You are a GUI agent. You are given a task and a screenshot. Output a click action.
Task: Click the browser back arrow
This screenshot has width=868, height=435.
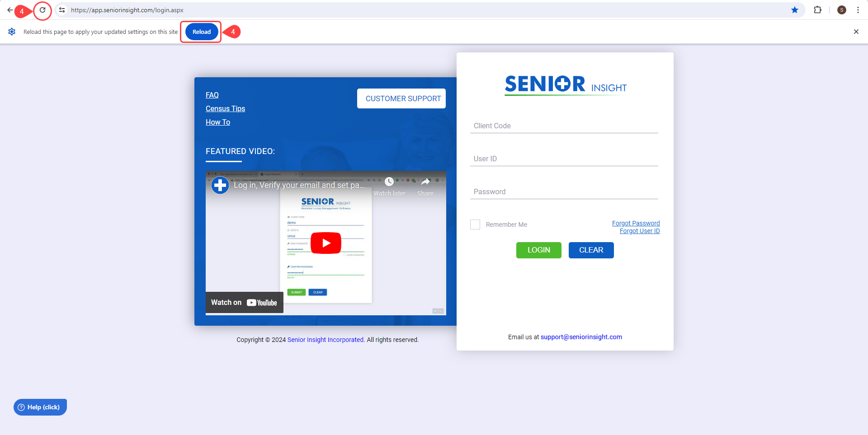pyautogui.click(x=9, y=10)
